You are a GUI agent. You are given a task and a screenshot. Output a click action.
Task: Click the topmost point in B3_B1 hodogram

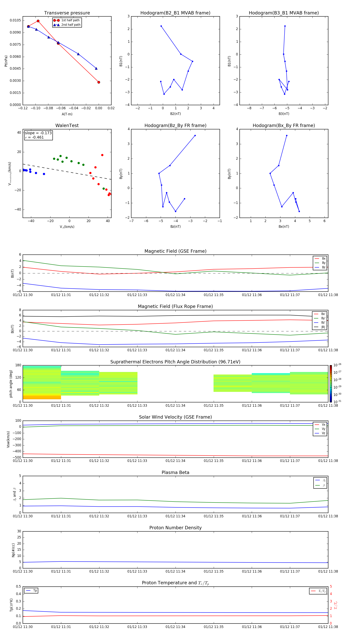point(285,26)
